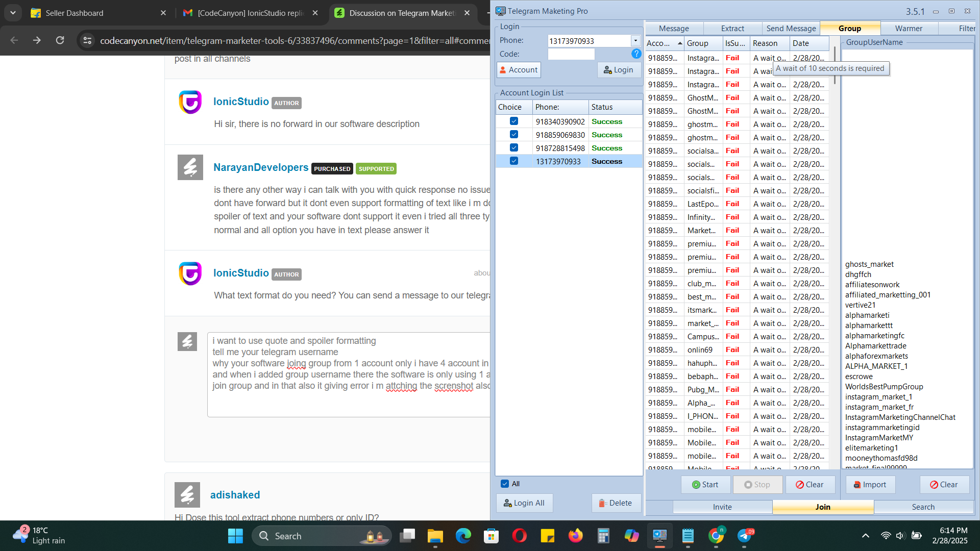Switch to the Extract tab
Viewport: 980px width, 551px height.
click(732, 29)
